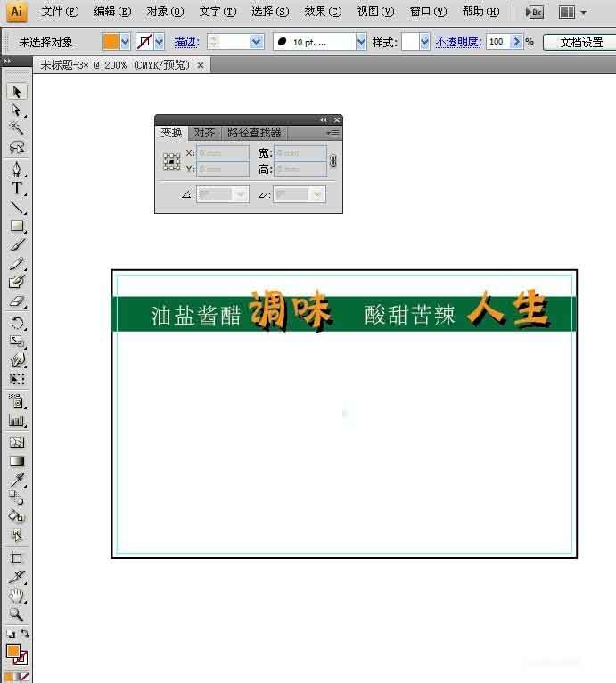The height and width of the screenshot is (683, 616).
Task: Click the no-stroke swatch in control bar
Action: pos(144,42)
